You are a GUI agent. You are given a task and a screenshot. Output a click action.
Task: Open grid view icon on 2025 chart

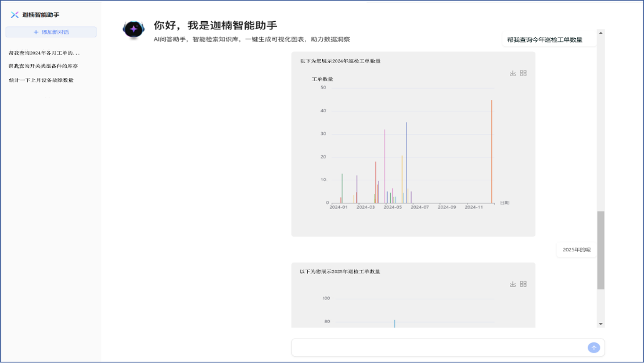pos(523,284)
